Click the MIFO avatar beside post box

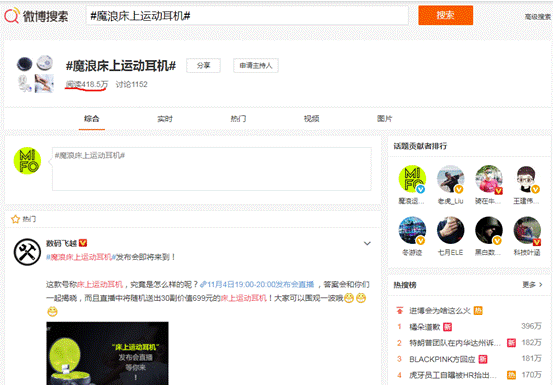(x=27, y=161)
